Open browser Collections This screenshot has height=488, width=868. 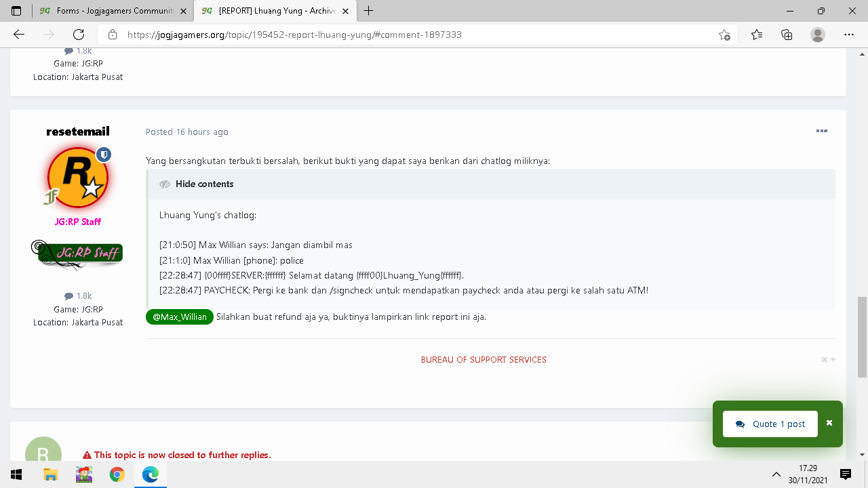tap(787, 35)
